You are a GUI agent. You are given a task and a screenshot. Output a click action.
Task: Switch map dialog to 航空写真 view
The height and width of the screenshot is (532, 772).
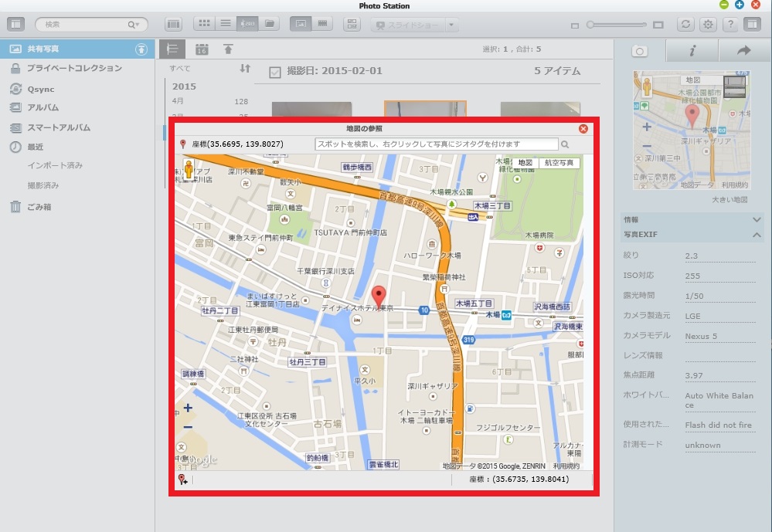point(559,162)
